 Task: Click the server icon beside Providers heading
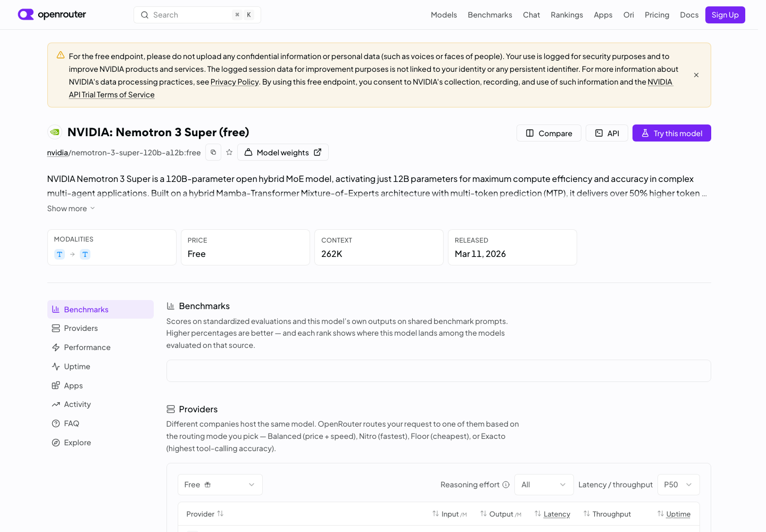171,409
